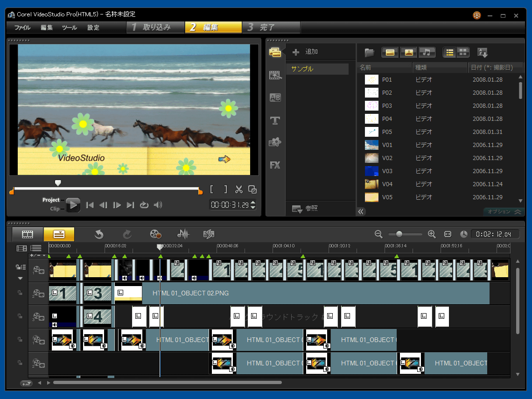
Task: Open the ファイル menu
Action: [22, 28]
